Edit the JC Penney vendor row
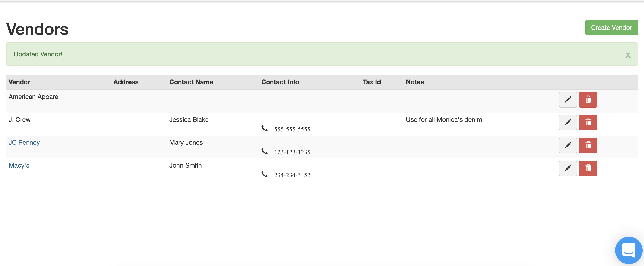644x266 pixels. tap(568, 145)
